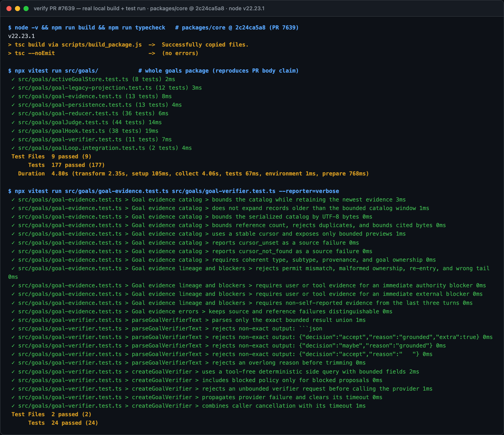Image resolution: width=504 pixels, height=435 pixels.
Task: Click 'immediate external blocker' test line
Action: (x=247, y=293)
